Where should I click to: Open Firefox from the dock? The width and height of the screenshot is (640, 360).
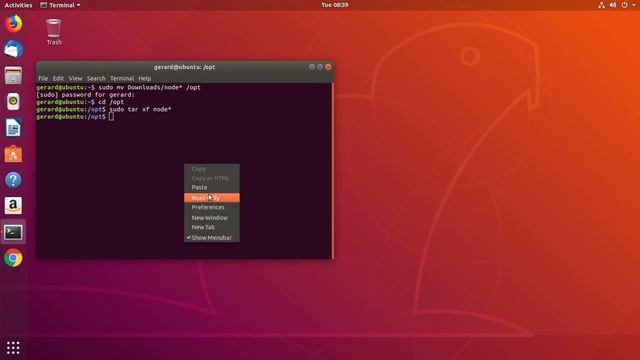pos(13,24)
